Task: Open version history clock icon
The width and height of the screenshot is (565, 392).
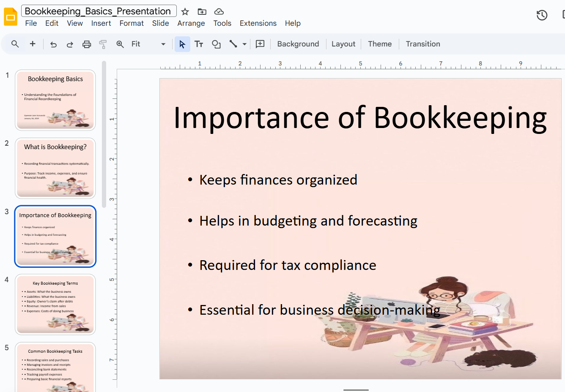Action: (542, 15)
